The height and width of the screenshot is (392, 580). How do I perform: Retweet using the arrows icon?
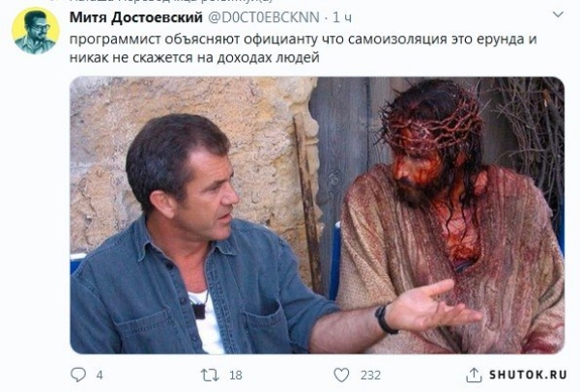click(210, 375)
